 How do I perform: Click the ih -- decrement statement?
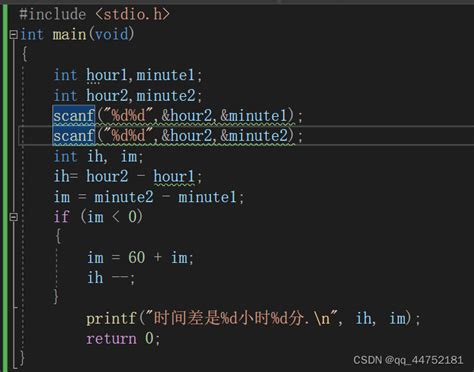click(111, 278)
